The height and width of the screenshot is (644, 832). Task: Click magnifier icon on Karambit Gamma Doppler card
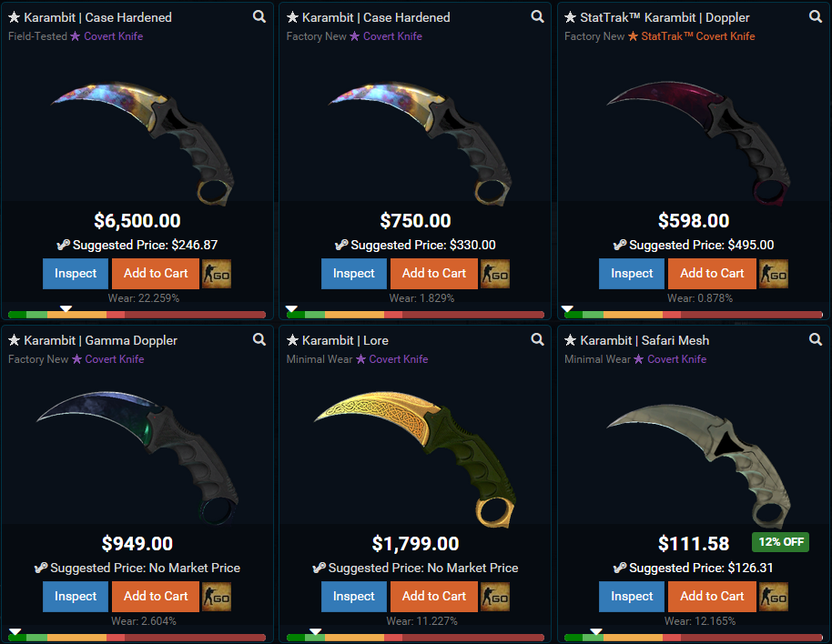tap(259, 340)
